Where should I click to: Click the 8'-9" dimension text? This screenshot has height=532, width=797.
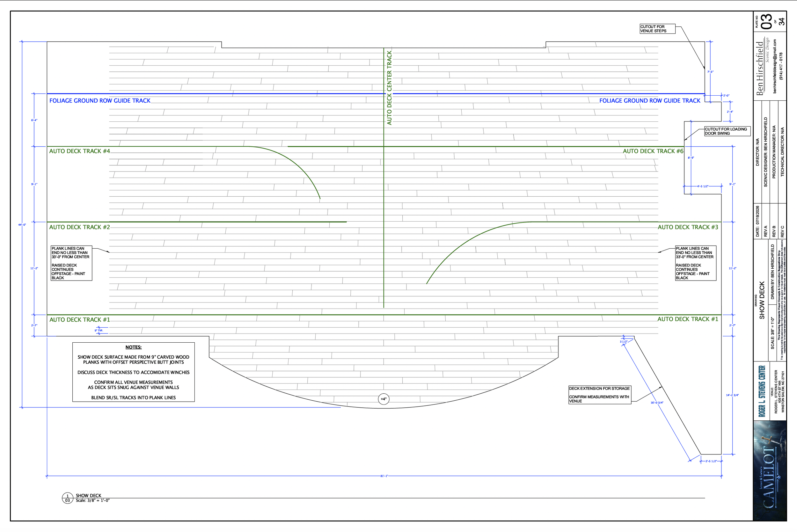(x=691, y=158)
